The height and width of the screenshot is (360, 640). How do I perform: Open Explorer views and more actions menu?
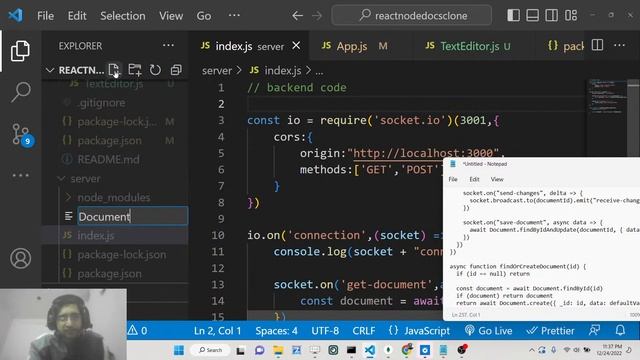169,45
